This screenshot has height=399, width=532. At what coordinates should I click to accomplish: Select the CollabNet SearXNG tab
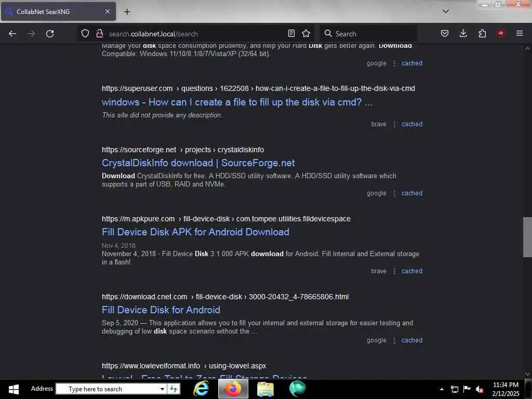pyautogui.click(x=58, y=11)
